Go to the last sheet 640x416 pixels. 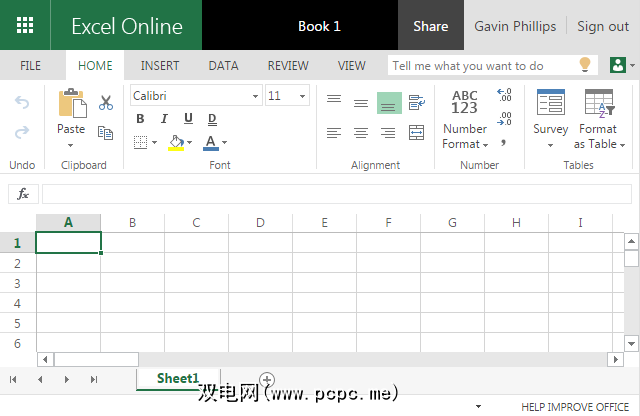tap(94, 380)
